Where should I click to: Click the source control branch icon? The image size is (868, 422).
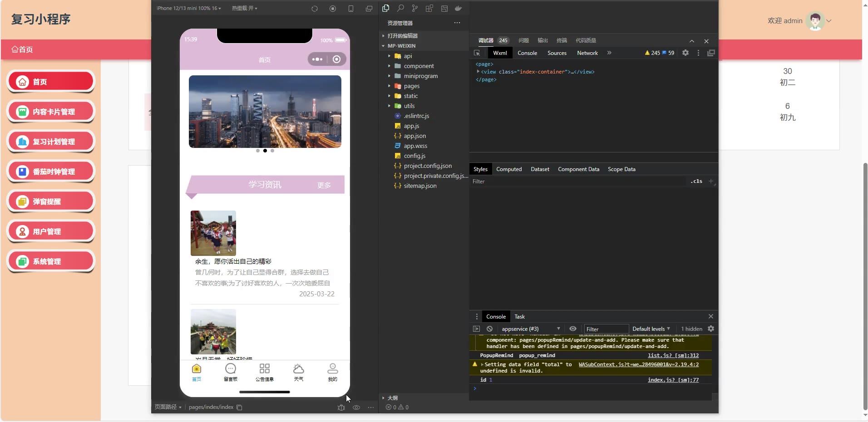pyautogui.click(x=414, y=8)
